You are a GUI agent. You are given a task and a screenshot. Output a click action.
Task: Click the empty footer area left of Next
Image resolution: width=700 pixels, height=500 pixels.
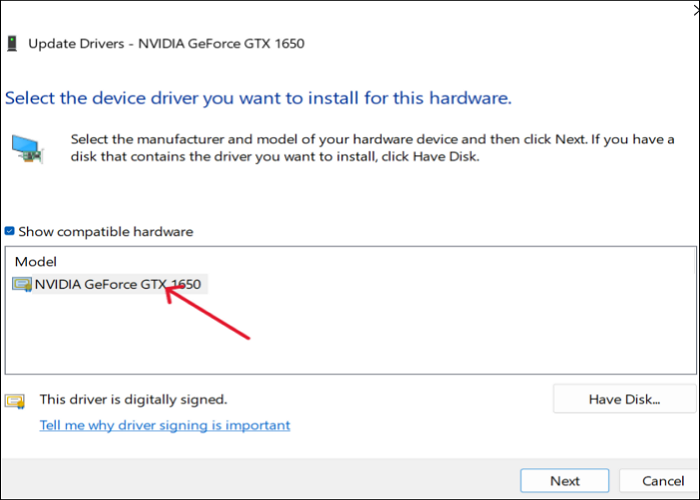coord(260,480)
